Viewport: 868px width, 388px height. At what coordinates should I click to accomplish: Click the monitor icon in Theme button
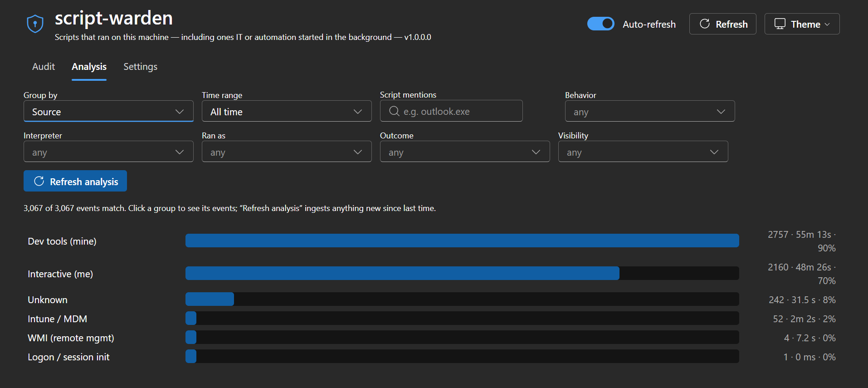780,24
